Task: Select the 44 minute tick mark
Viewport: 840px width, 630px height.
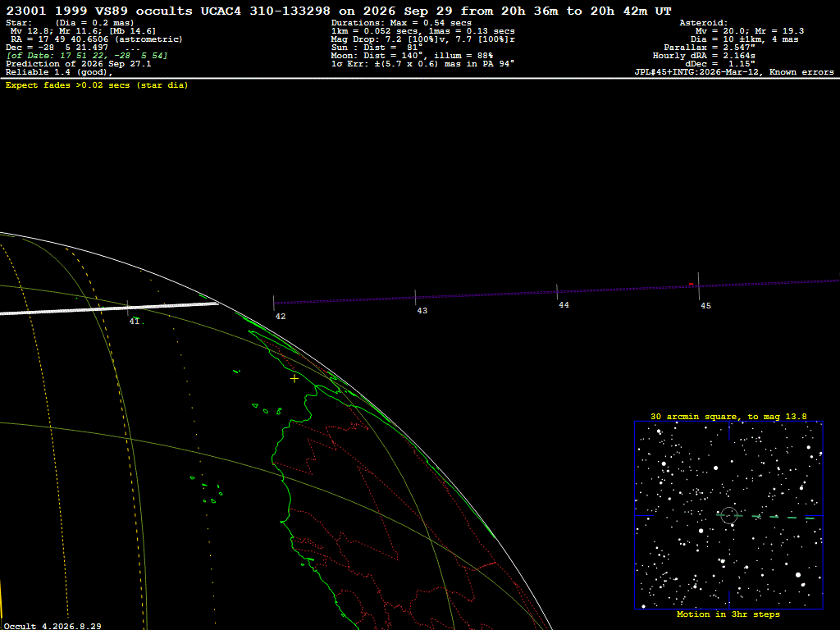Action: pyautogui.click(x=557, y=292)
